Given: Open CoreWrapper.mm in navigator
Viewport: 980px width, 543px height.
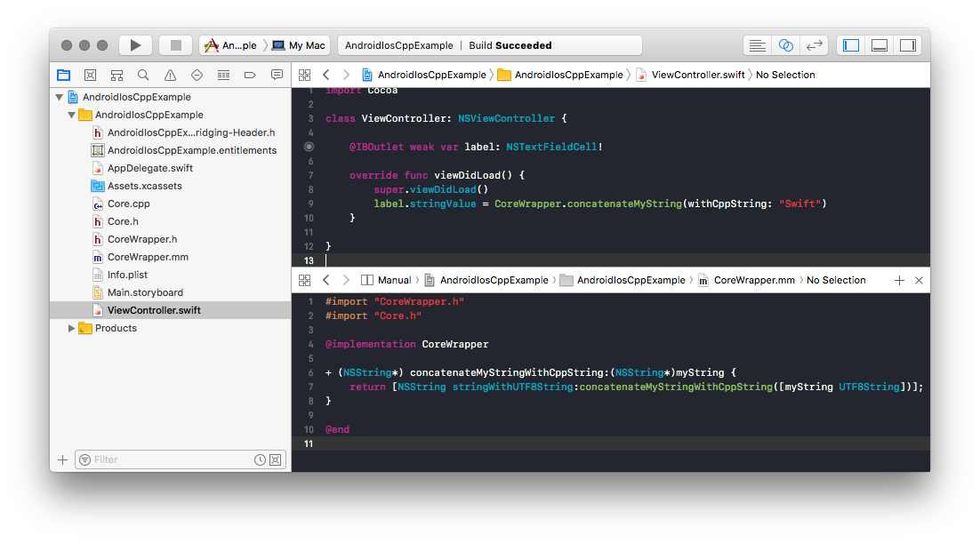Looking at the screenshot, I should (148, 257).
